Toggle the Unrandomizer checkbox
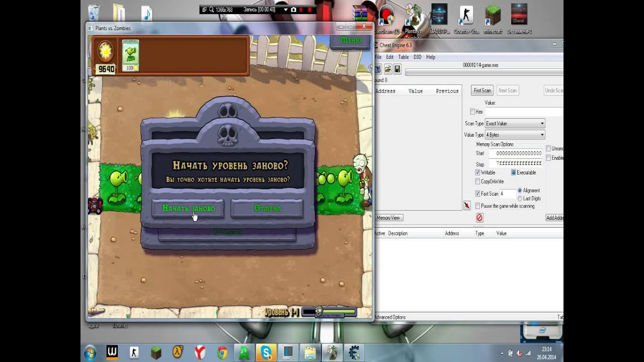Viewport: 644px width, 362px height. 548,148
